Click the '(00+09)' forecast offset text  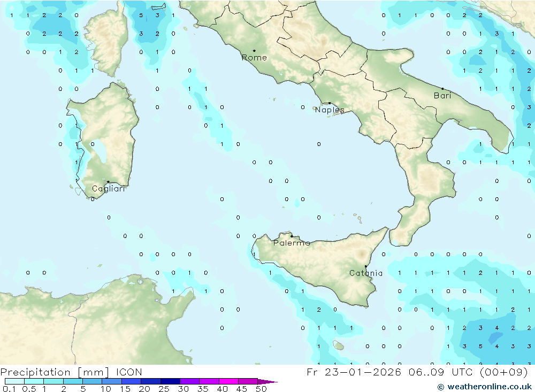[503, 372]
